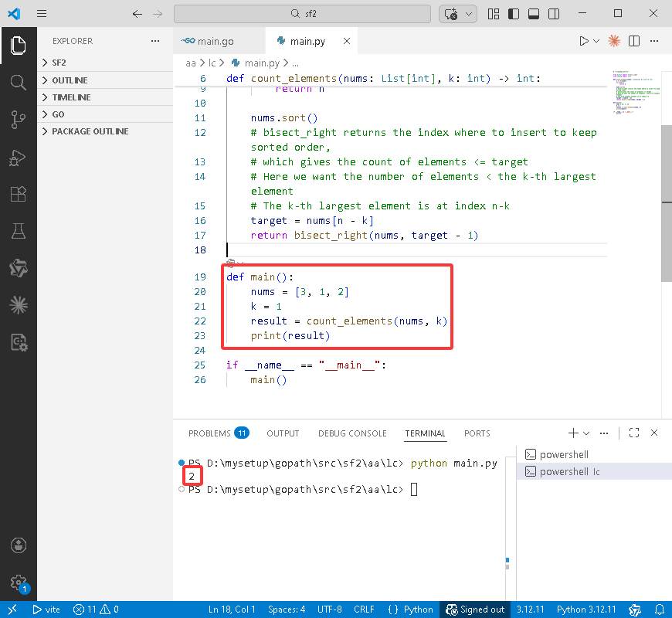
Task: Expand the PACKAGE OUTLINE section
Action: pyautogui.click(x=105, y=131)
